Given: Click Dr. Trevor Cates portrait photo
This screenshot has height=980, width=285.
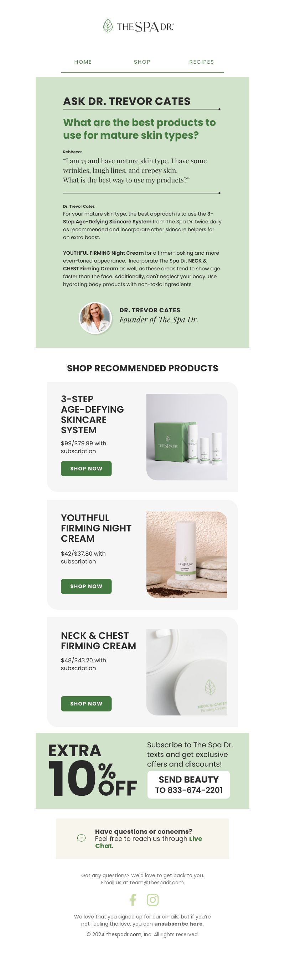Looking at the screenshot, I should [95, 318].
